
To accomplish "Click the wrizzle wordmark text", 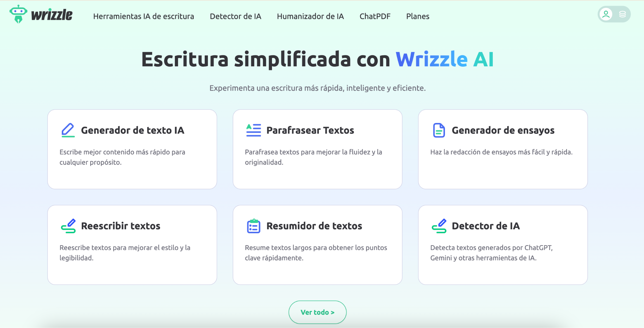I will (52, 15).
